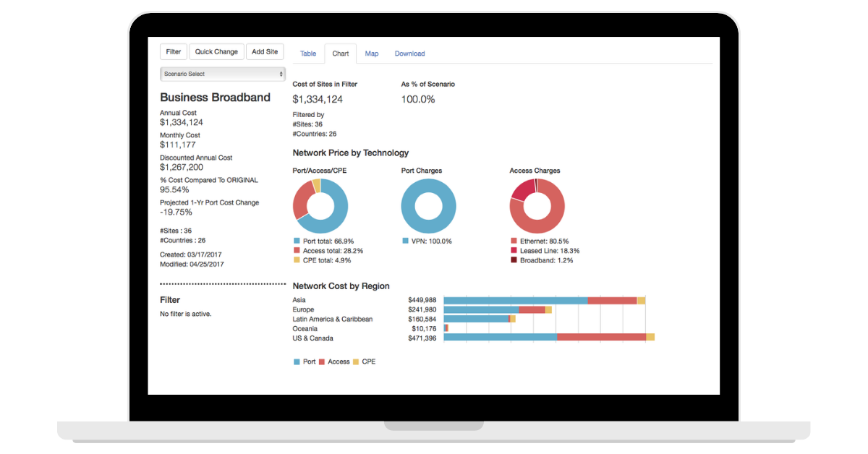This screenshot has width=868, height=454.
Task: Go to the Download tab
Action: 409,53
